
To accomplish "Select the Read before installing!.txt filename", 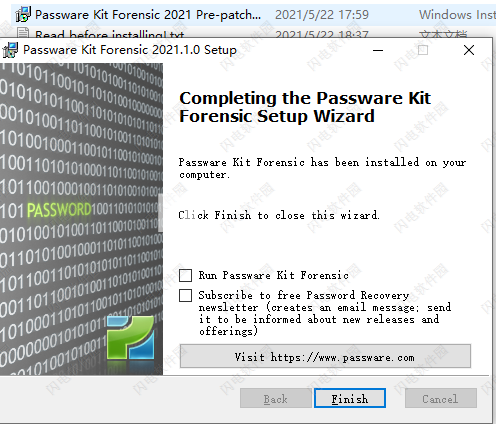I will (110, 33).
